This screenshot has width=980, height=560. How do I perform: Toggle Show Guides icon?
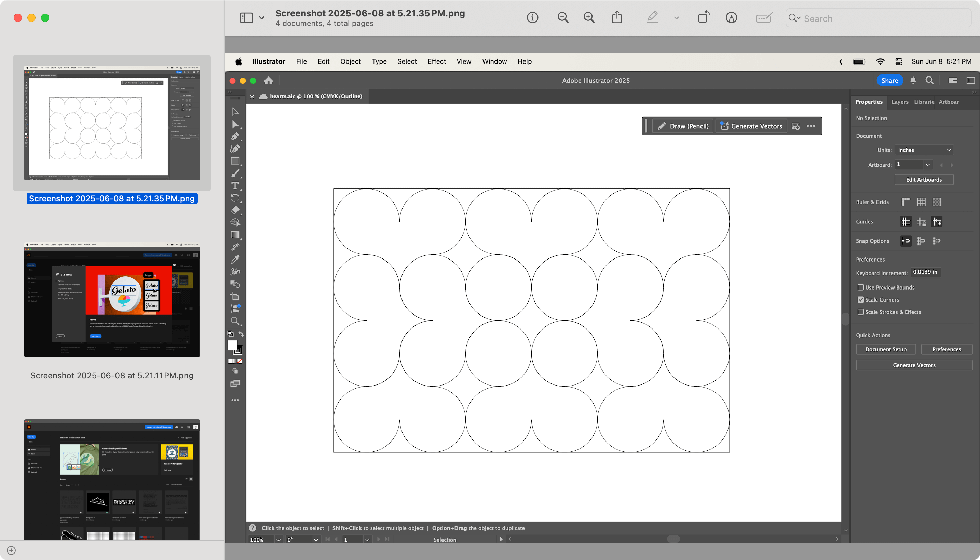coord(906,222)
